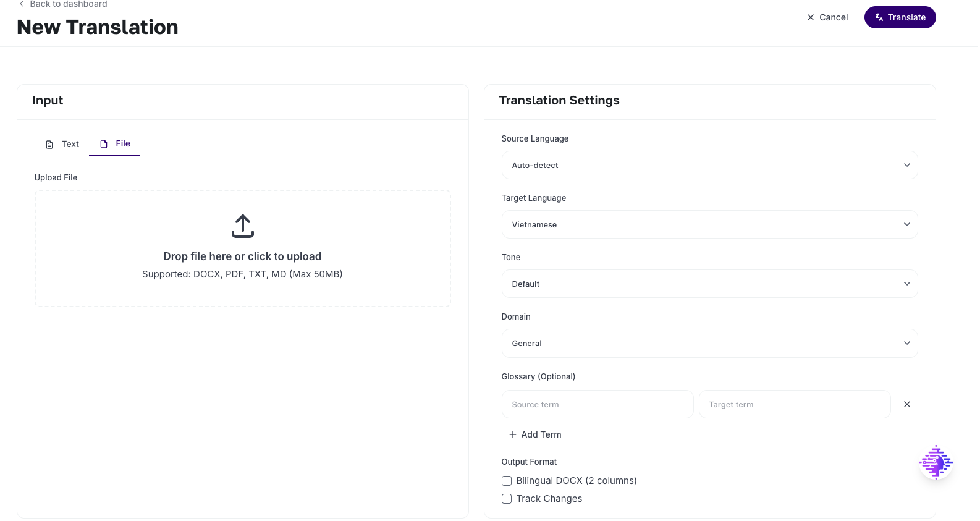Open the Target Language dropdown set to Vietnamese

pos(709,224)
